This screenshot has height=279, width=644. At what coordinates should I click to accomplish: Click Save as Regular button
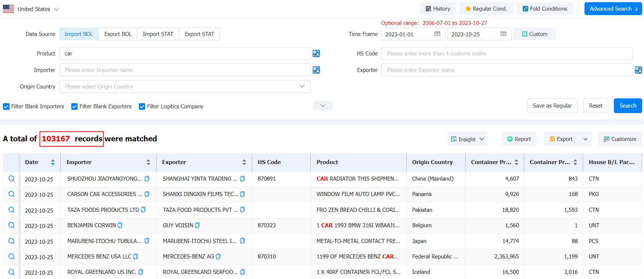(553, 106)
